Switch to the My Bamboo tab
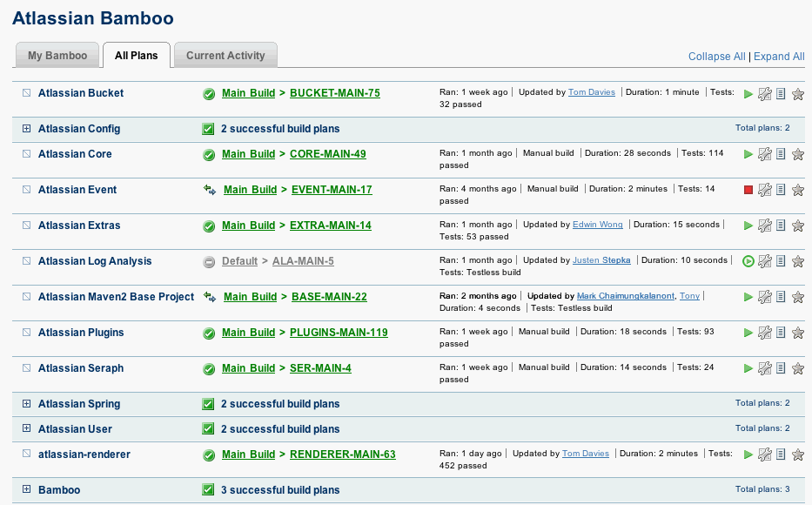This screenshot has height=505, width=812. 57,56
